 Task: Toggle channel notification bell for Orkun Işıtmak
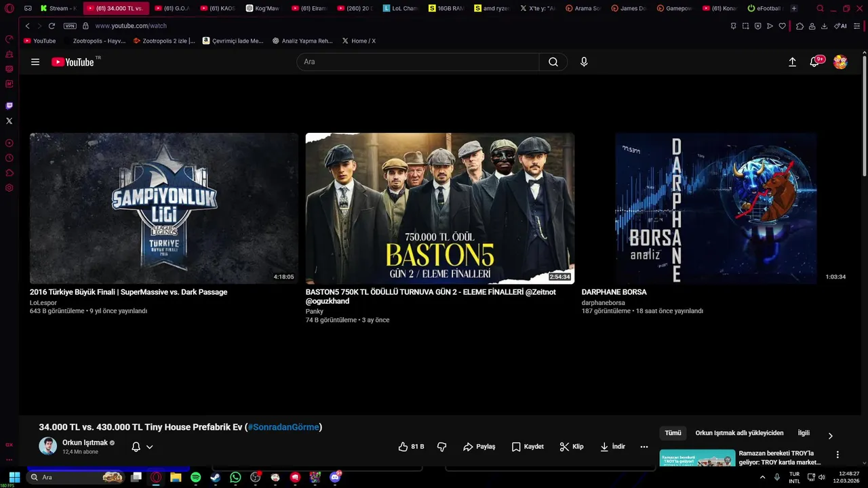pyautogui.click(x=136, y=447)
